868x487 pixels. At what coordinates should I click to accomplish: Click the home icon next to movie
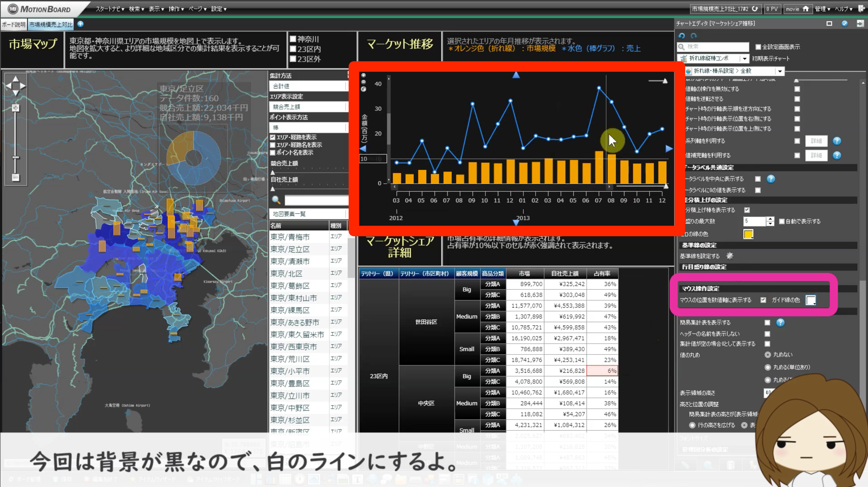pyautogui.click(x=806, y=9)
